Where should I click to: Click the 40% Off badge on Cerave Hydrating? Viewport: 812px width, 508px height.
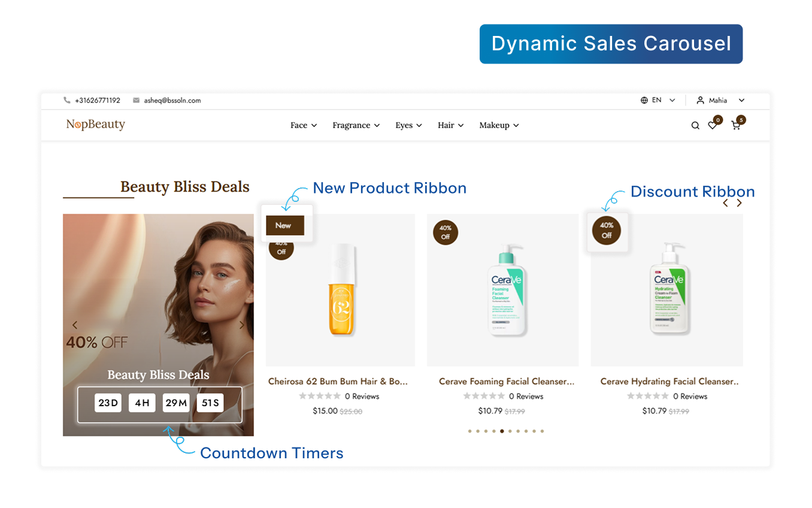coord(607,231)
